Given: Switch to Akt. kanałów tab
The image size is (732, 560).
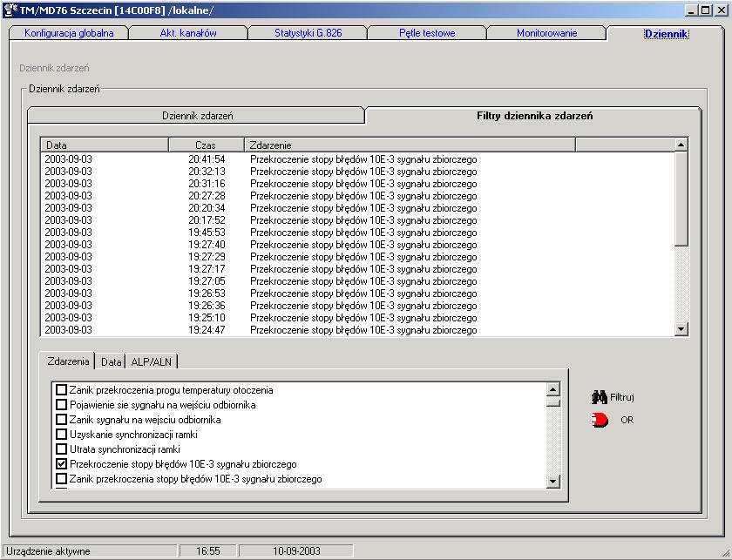Looking at the screenshot, I should pos(188,33).
